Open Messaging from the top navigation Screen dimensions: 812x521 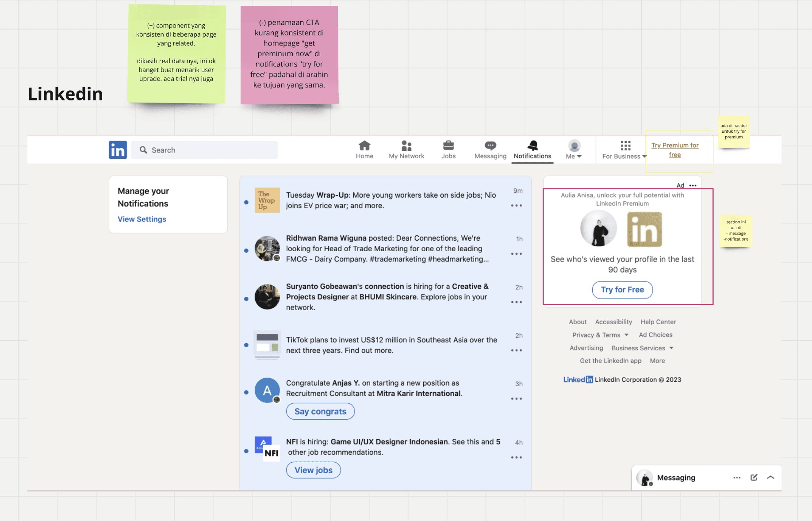point(490,150)
